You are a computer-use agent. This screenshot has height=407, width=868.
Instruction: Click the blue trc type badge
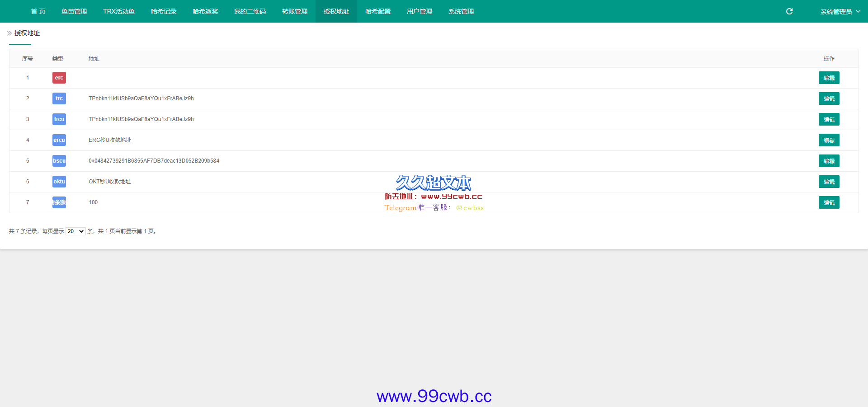pos(59,98)
